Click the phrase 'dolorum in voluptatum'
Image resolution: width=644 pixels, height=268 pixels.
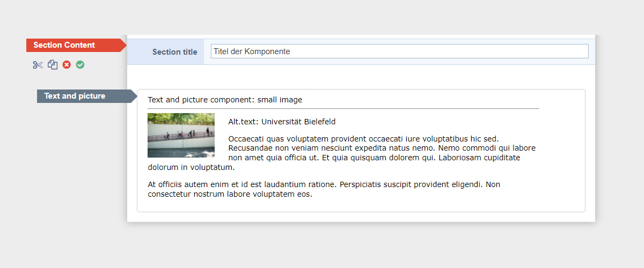coord(190,167)
